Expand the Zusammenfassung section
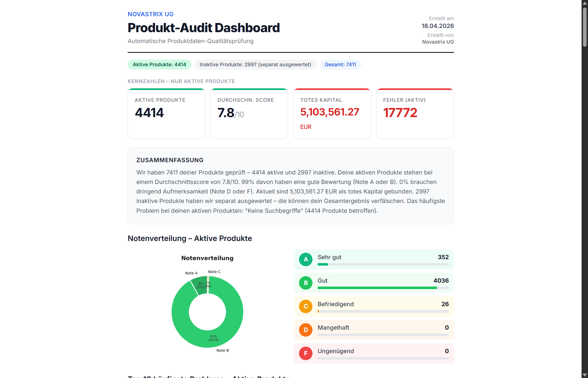 tap(170, 160)
